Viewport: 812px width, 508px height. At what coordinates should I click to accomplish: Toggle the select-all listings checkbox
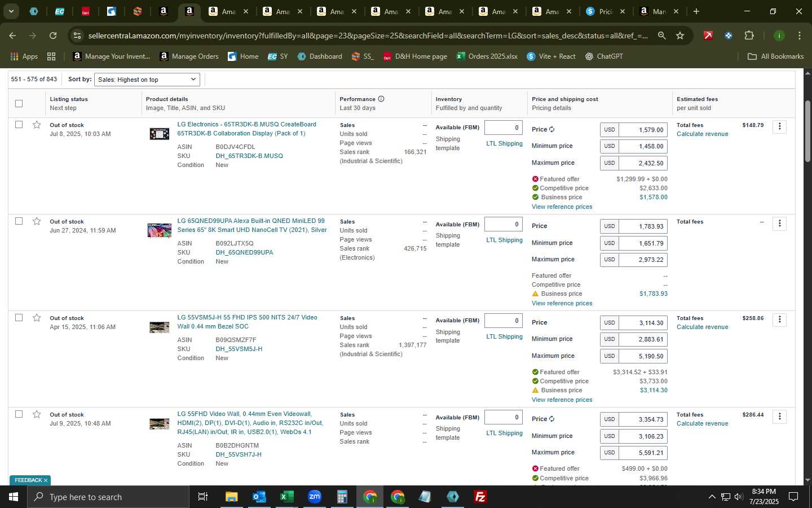19,103
